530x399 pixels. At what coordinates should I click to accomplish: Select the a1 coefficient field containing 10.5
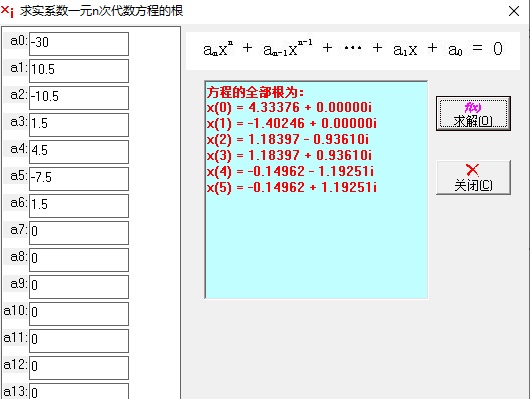pos(79,71)
